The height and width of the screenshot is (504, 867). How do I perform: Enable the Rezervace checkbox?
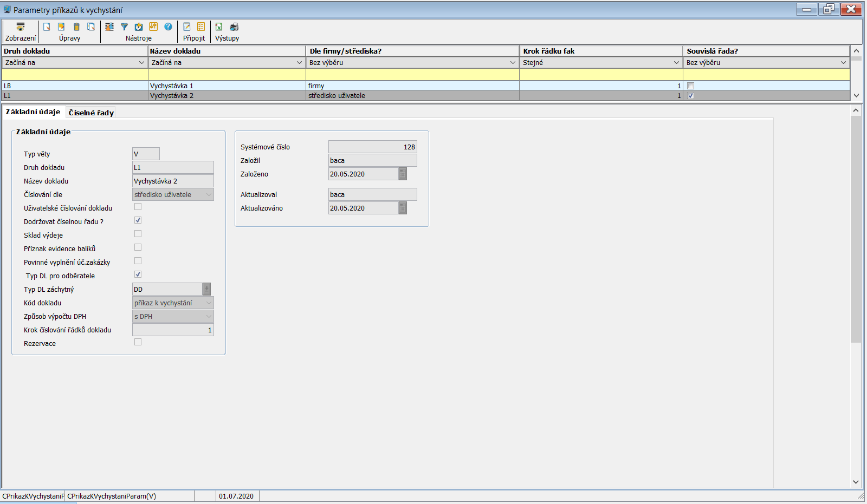[138, 342]
